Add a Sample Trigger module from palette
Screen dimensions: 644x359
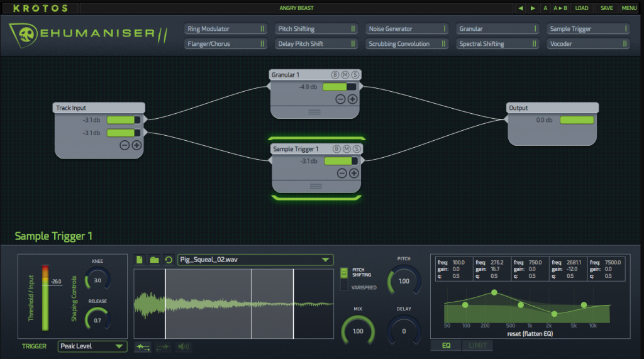coord(589,29)
